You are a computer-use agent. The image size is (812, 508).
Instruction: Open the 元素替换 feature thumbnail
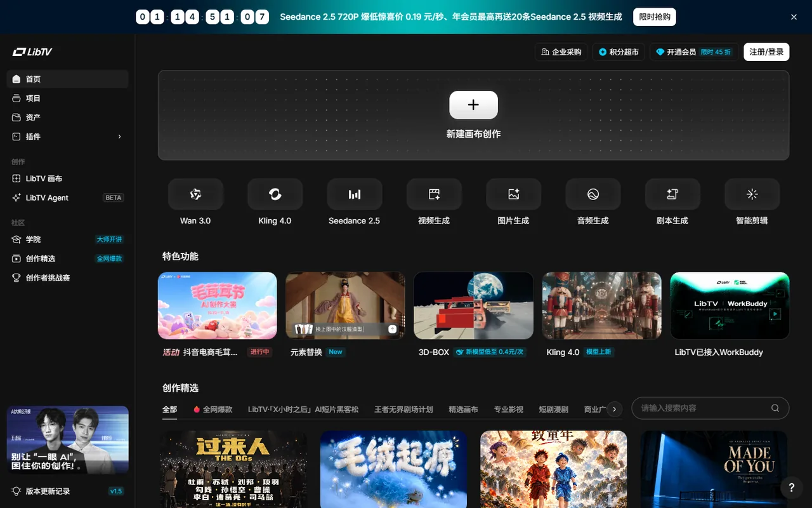(x=345, y=306)
